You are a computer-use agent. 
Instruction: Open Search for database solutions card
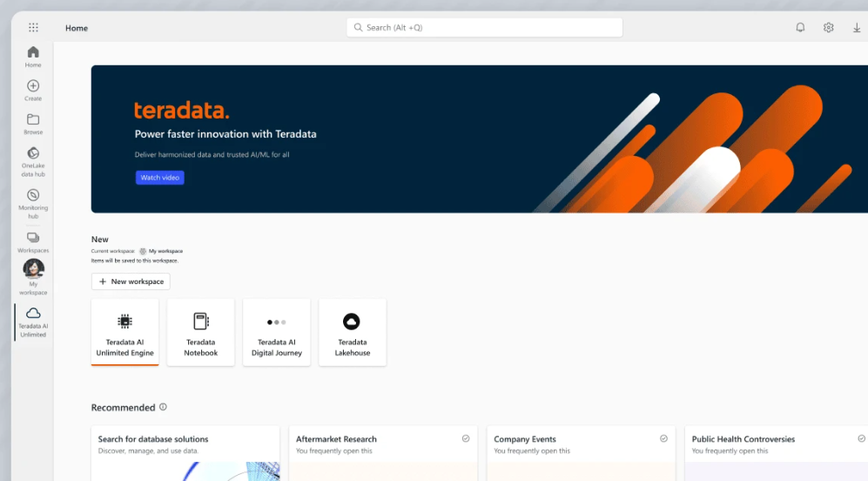pos(185,453)
